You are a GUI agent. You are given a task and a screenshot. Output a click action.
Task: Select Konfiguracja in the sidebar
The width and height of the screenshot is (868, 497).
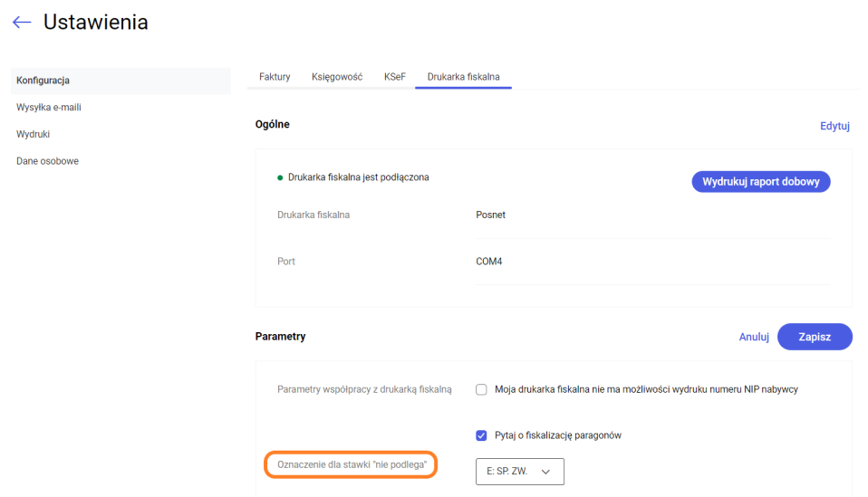point(43,81)
